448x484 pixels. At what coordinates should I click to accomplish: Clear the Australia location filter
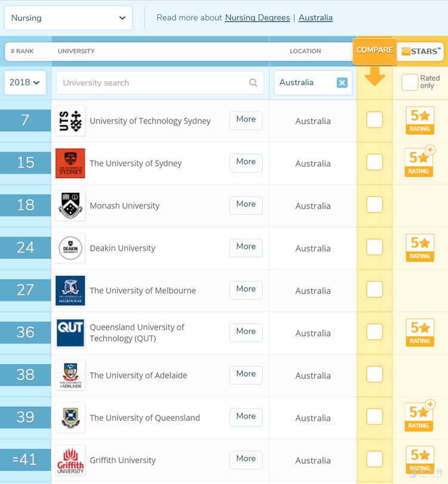(342, 83)
